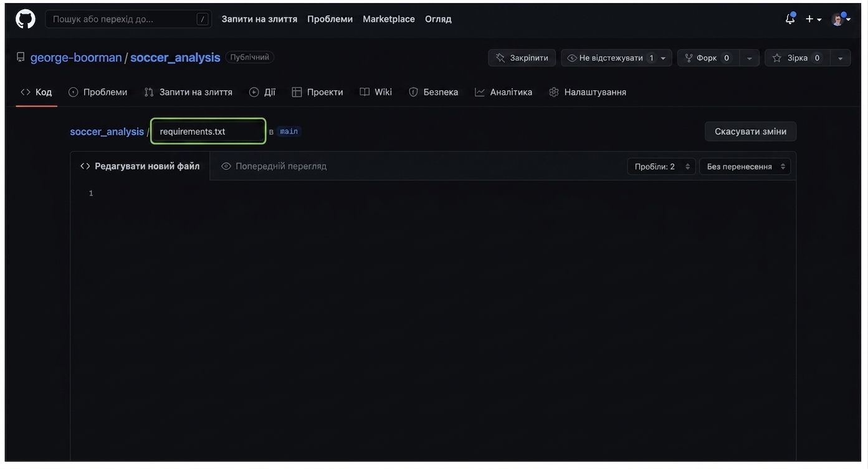Expand the fork options dropdown arrow
868x469 pixels.
click(x=750, y=58)
